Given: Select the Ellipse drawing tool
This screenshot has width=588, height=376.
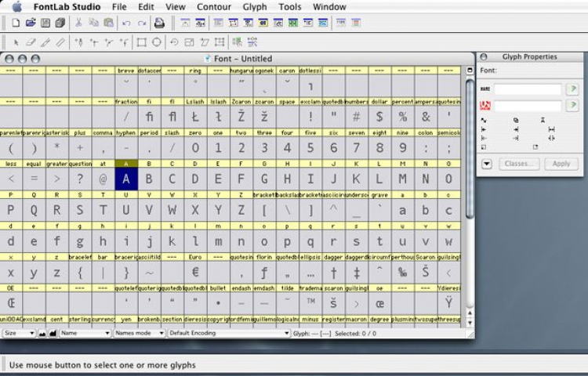Looking at the screenshot, I should tap(156, 42).
